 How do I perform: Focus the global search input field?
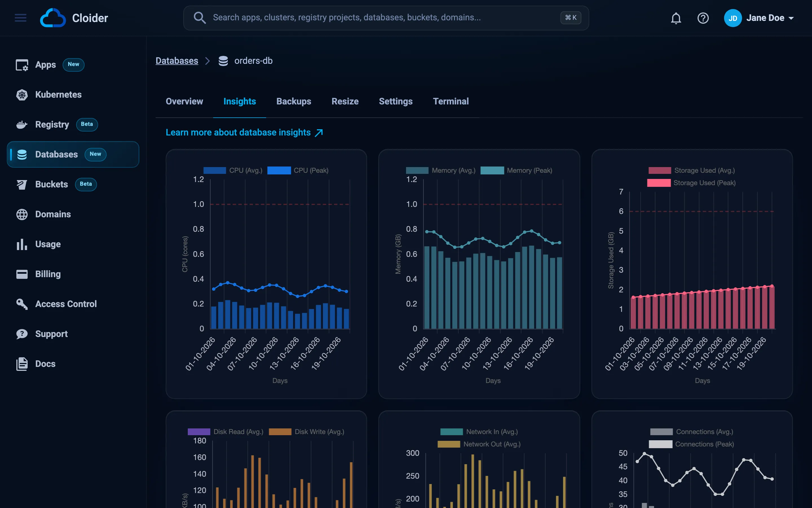(x=386, y=18)
